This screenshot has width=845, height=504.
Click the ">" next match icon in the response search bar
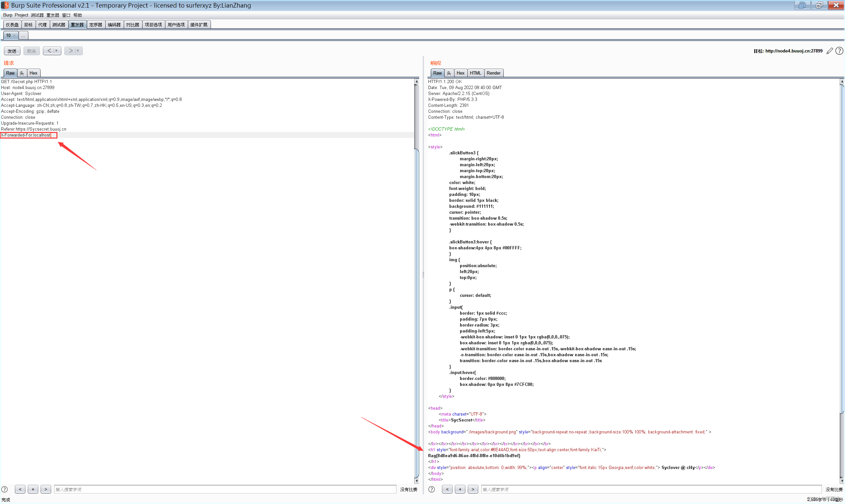point(473,489)
